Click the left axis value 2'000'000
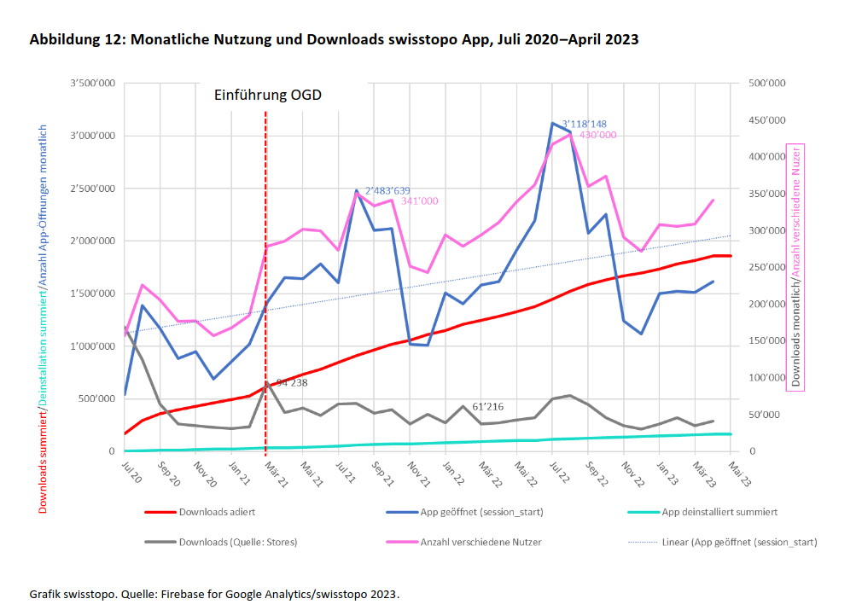This screenshot has width=862, height=616. tap(93, 241)
